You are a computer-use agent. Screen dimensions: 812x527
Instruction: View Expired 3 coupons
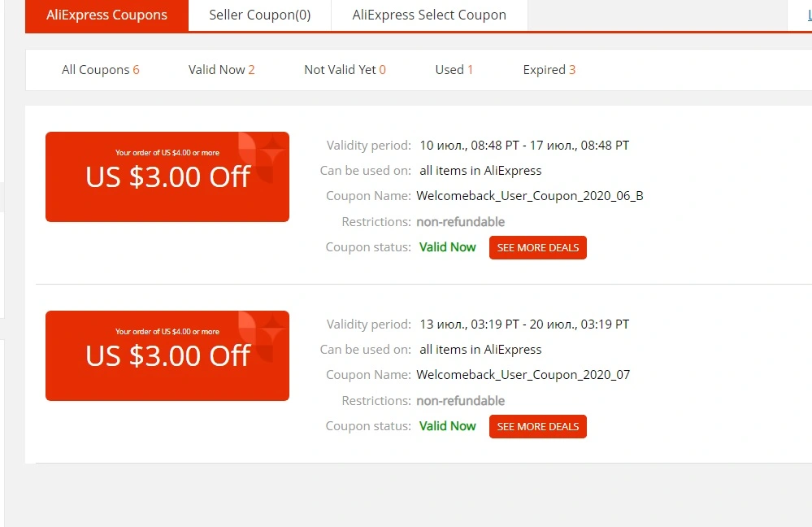coord(549,69)
